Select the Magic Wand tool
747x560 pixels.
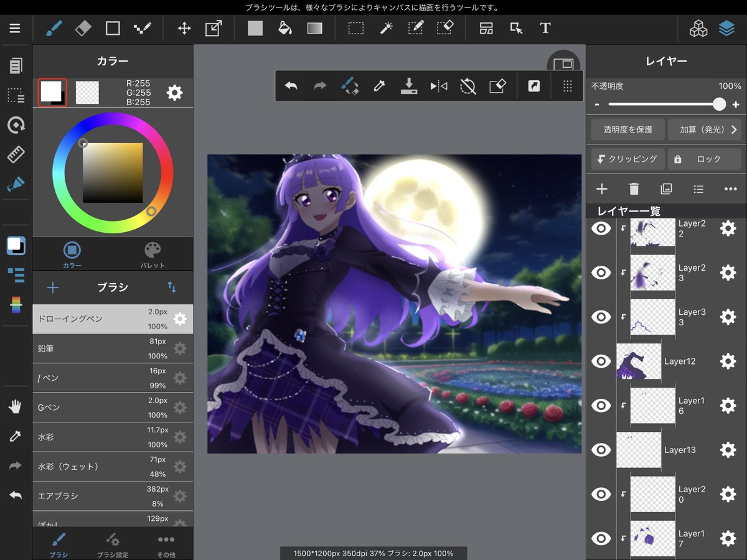pos(386,29)
